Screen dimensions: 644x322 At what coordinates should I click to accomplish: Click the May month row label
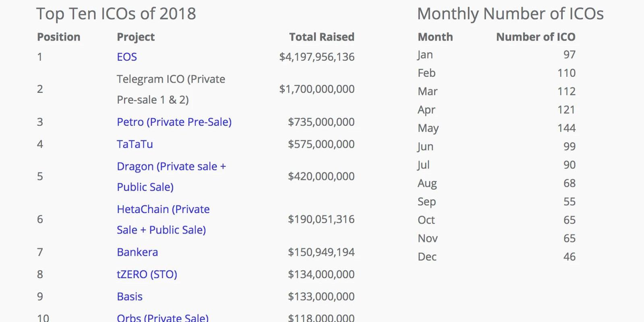pos(428,128)
